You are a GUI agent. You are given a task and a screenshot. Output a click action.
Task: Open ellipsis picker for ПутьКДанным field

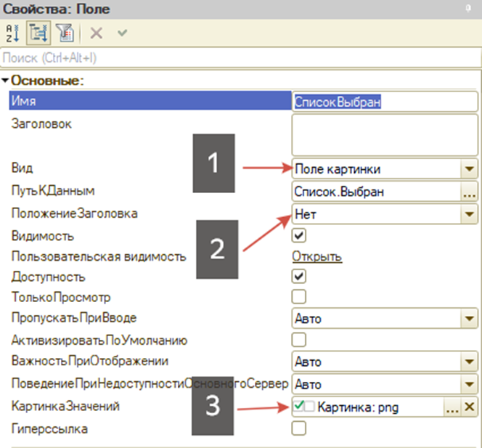[469, 192]
